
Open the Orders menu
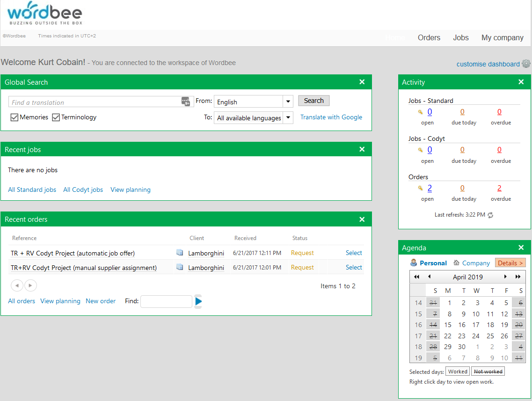click(429, 38)
